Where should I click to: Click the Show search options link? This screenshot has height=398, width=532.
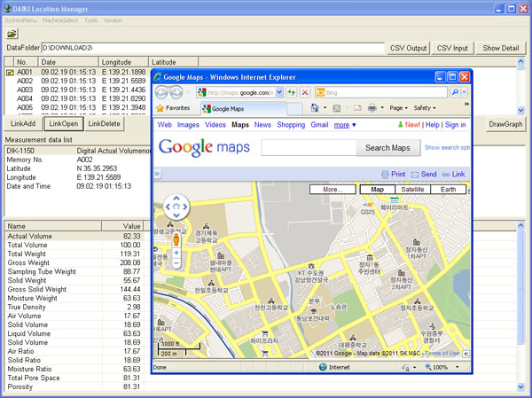coord(447,148)
